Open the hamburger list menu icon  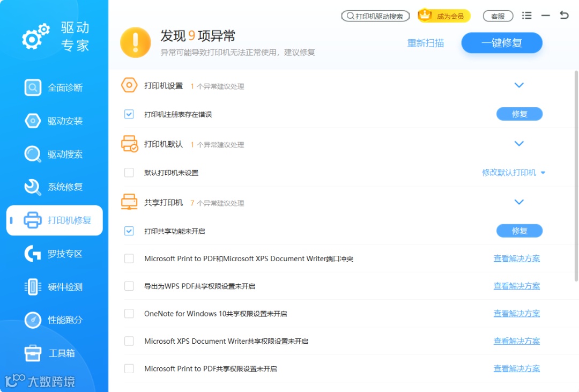tap(526, 16)
